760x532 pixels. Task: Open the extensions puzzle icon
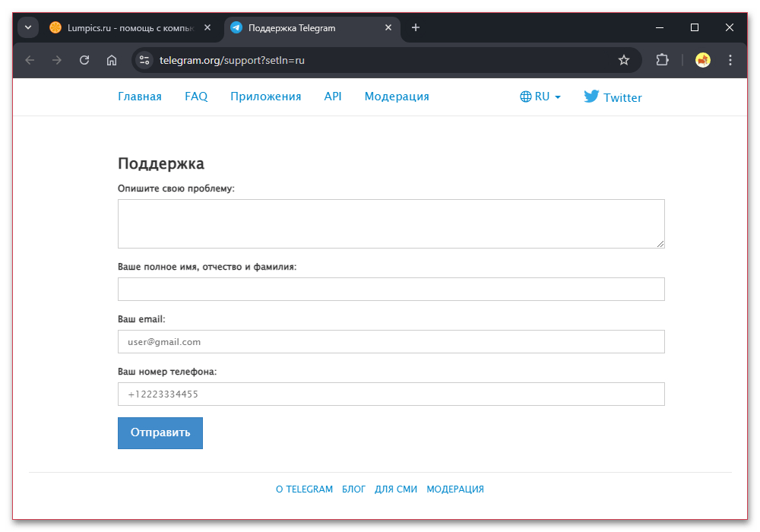coord(662,60)
